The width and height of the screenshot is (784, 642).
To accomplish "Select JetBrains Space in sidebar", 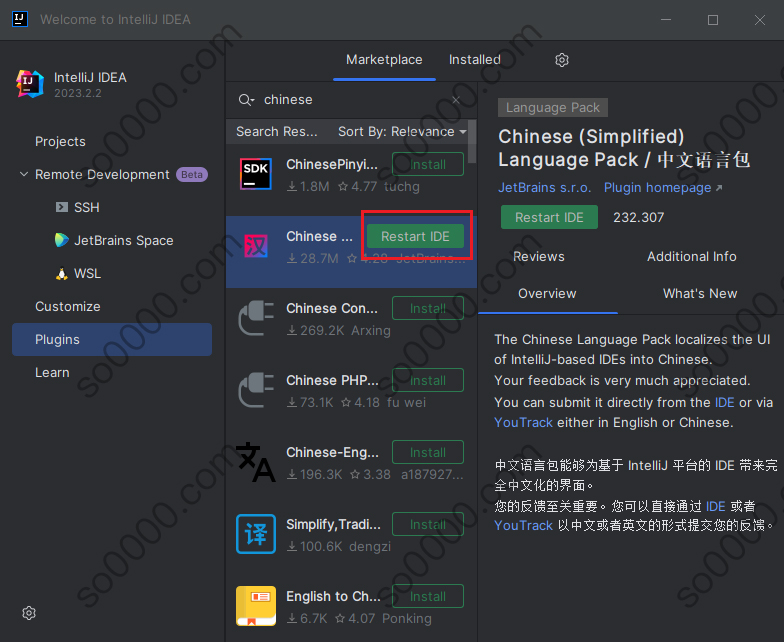I will (124, 240).
